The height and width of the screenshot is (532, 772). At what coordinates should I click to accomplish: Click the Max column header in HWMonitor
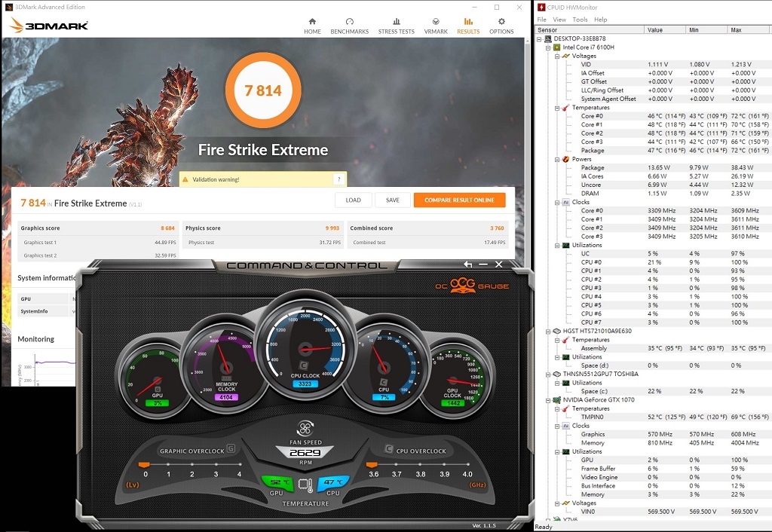click(x=749, y=30)
